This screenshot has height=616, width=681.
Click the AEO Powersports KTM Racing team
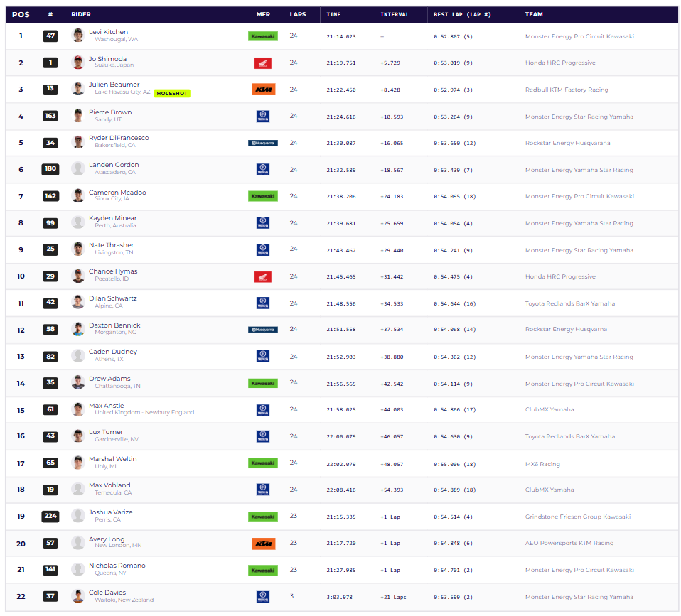pyautogui.click(x=569, y=543)
